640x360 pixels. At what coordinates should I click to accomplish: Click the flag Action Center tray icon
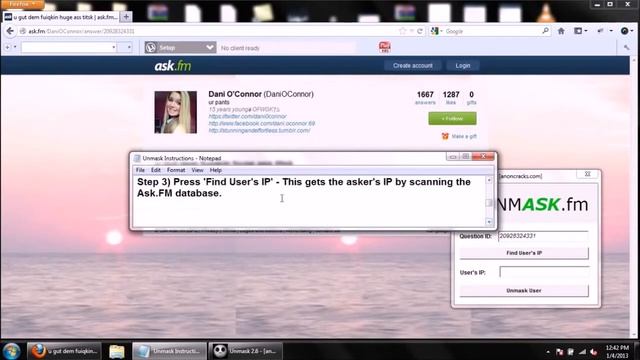560,352
